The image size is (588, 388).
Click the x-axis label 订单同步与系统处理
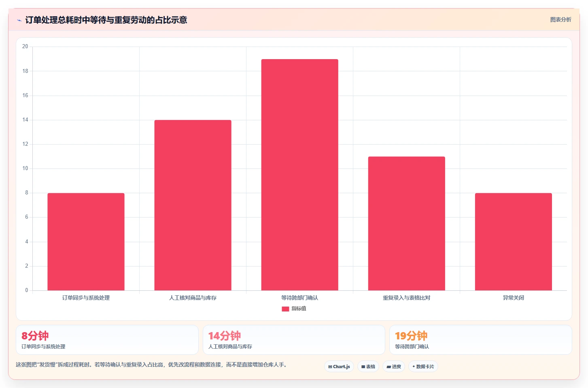pos(86,298)
